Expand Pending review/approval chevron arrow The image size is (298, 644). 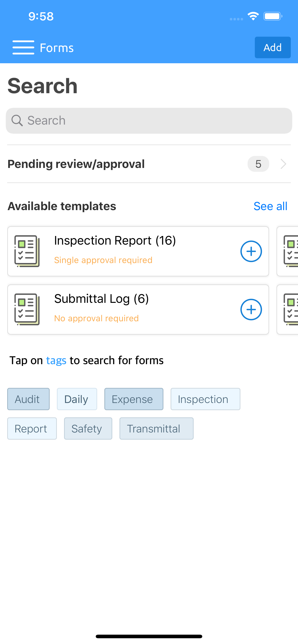pyautogui.click(x=283, y=164)
